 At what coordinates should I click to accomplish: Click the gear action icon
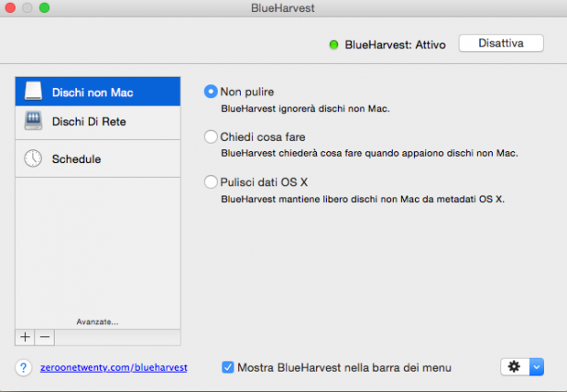click(514, 367)
